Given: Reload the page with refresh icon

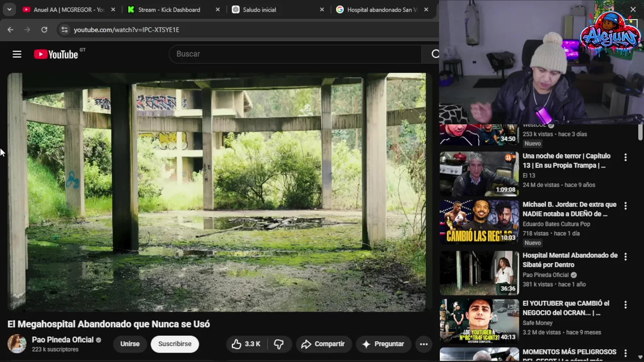Looking at the screenshot, I should point(44,30).
